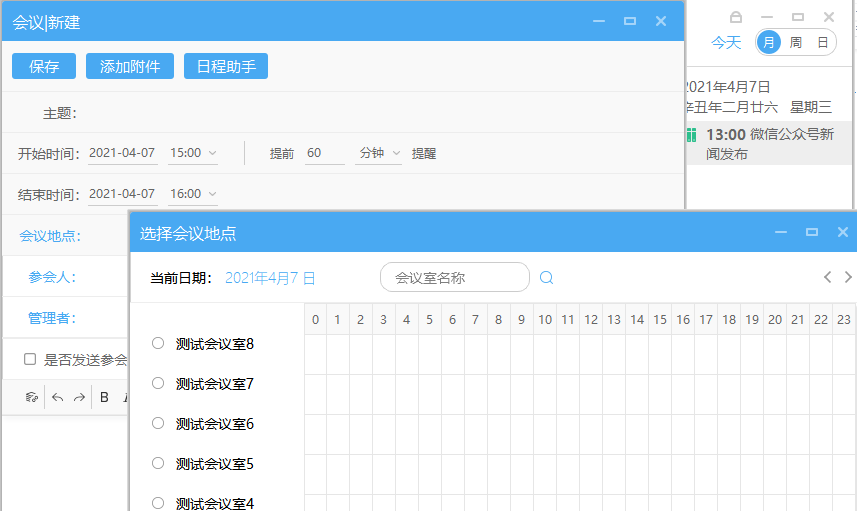The height and width of the screenshot is (511, 857).
Task: Click the 会议室名称 search field
Action: coord(455,278)
